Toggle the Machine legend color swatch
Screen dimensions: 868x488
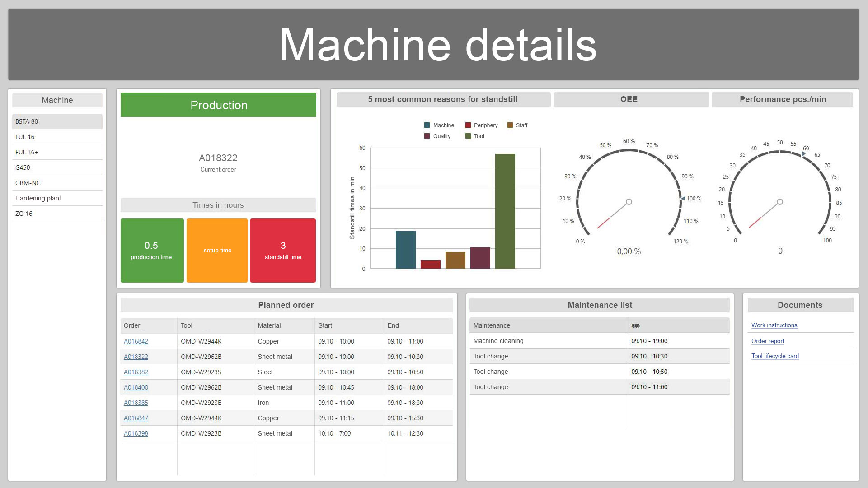[x=427, y=125]
